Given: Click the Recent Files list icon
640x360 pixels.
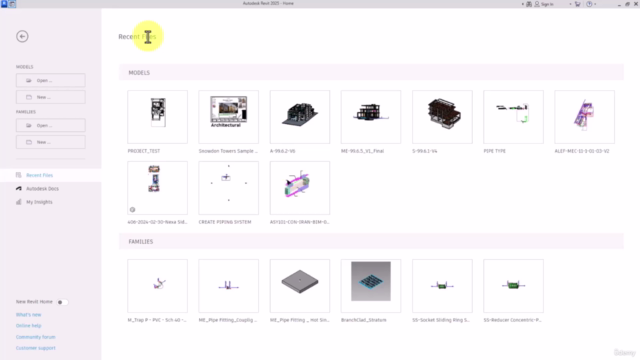Looking at the screenshot, I should 18,175.
